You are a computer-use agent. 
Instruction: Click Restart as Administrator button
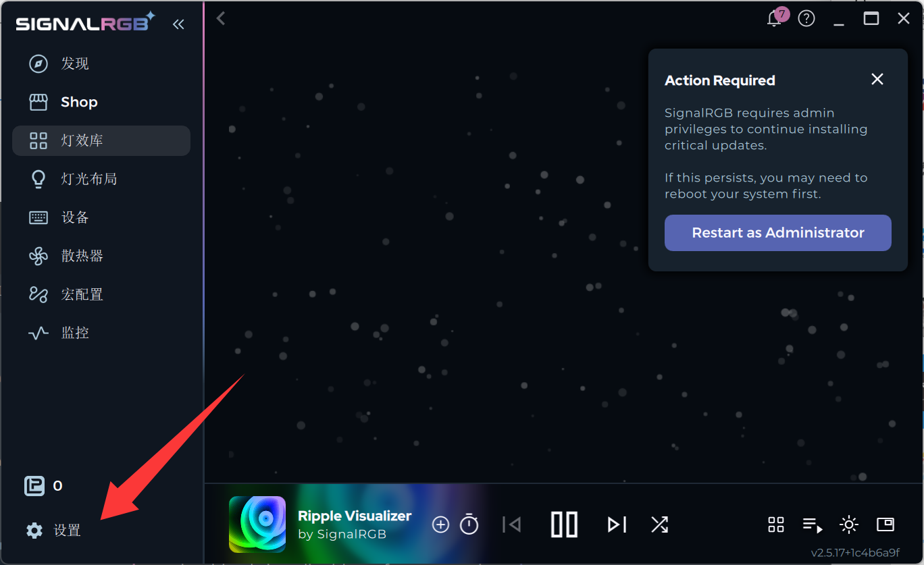[x=777, y=233]
